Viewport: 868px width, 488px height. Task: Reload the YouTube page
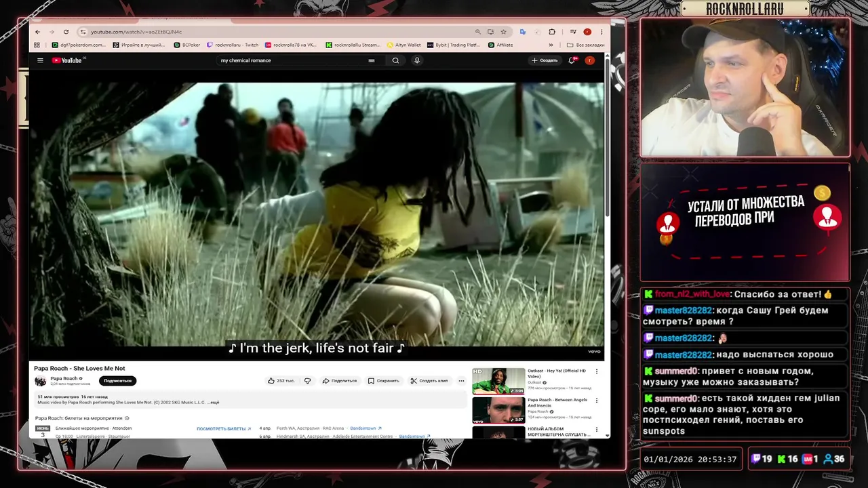(x=66, y=32)
